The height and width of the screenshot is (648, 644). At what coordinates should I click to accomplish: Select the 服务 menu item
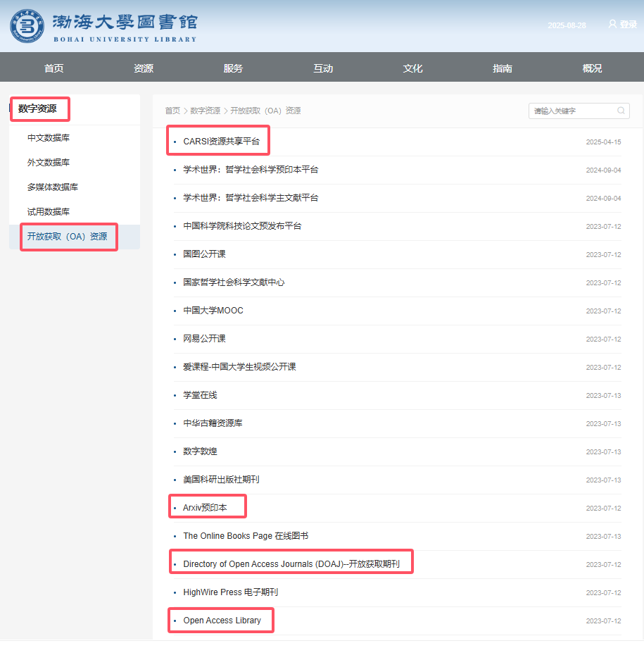pos(233,68)
